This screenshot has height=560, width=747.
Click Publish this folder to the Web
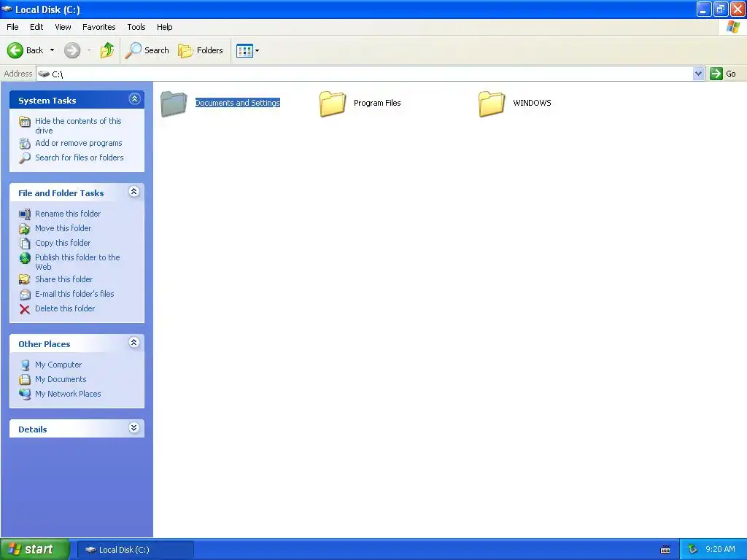pos(77,262)
